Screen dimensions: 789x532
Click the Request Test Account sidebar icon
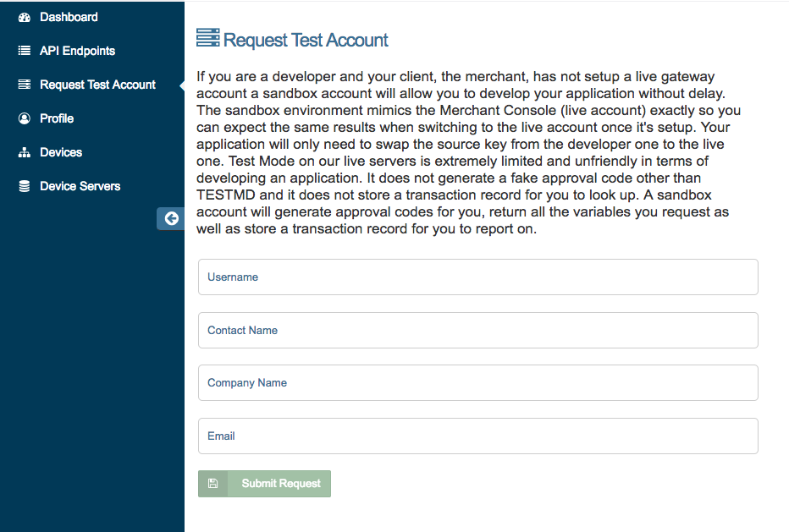pyautogui.click(x=24, y=85)
